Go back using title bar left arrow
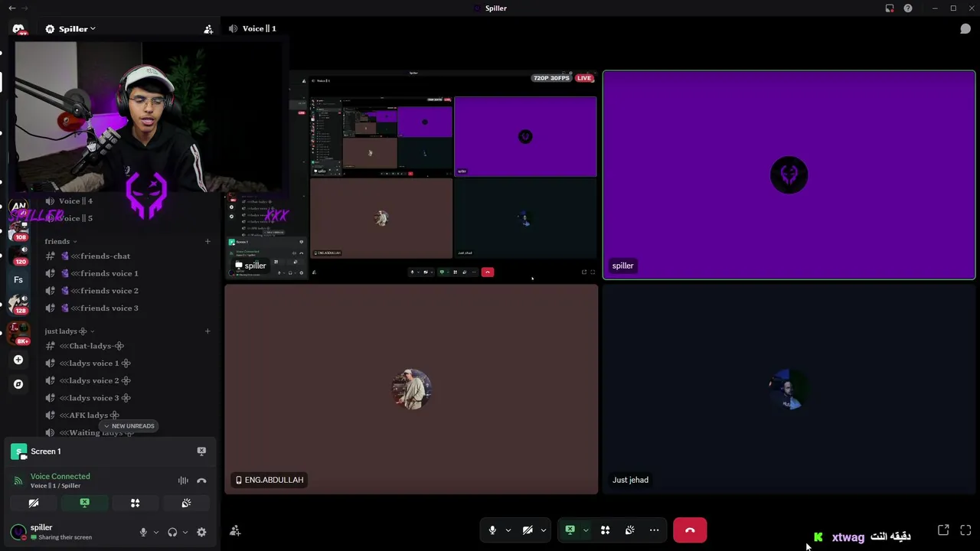The height and width of the screenshot is (551, 980). pos(11,8)
